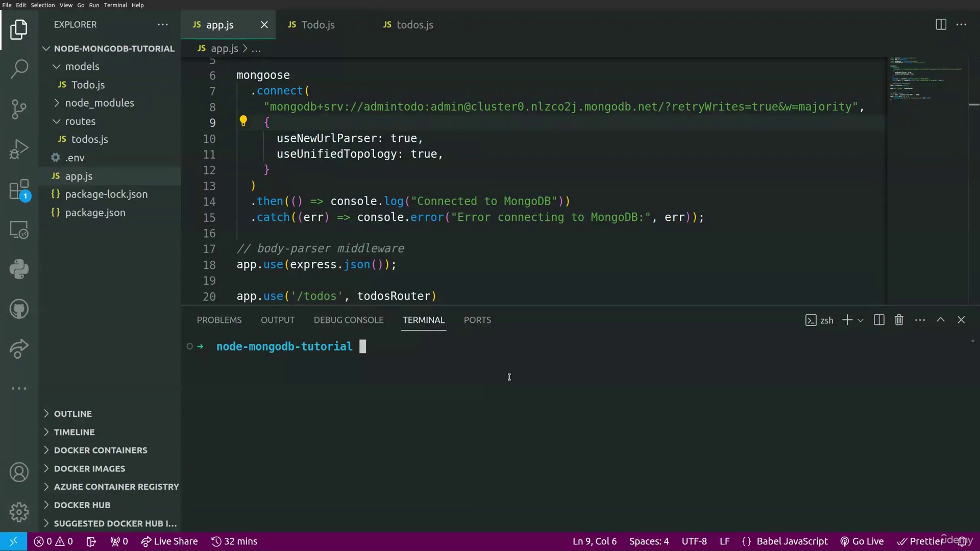Click Prettier in status bar

click(x=920, y=541)
